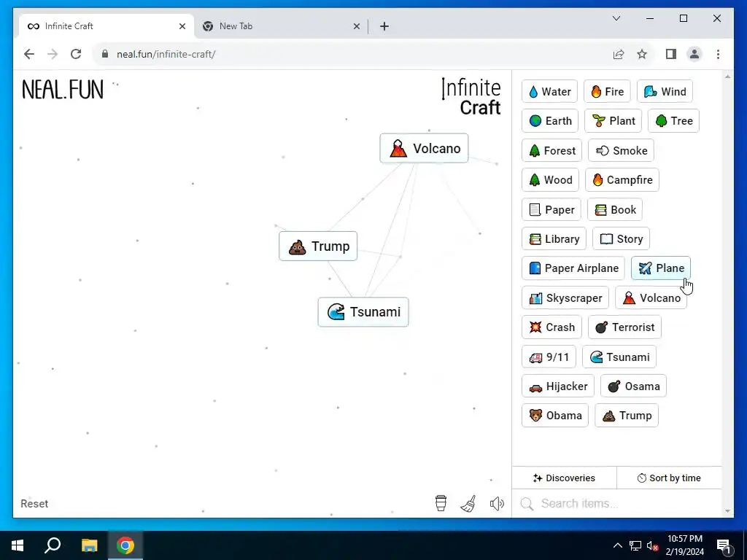Screen dimensions: 747x560
Task: Pick the Paper Airplane element
Action: [573, 268]
